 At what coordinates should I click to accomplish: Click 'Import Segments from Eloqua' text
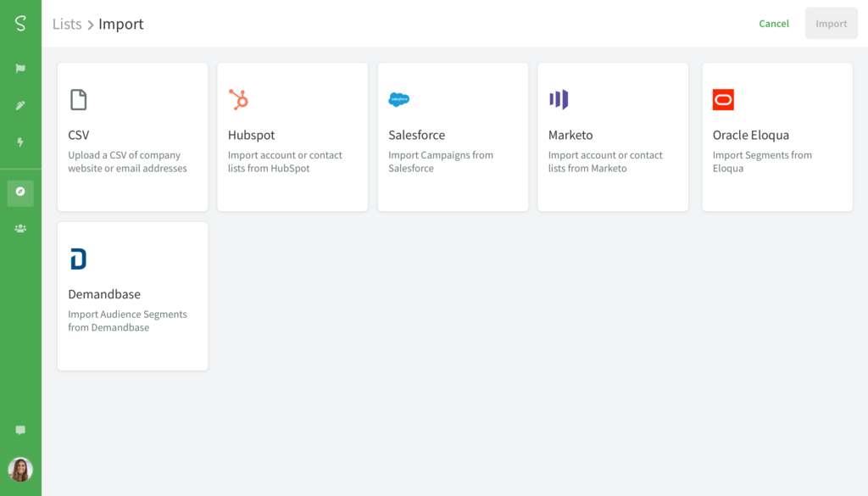[762, 162]
